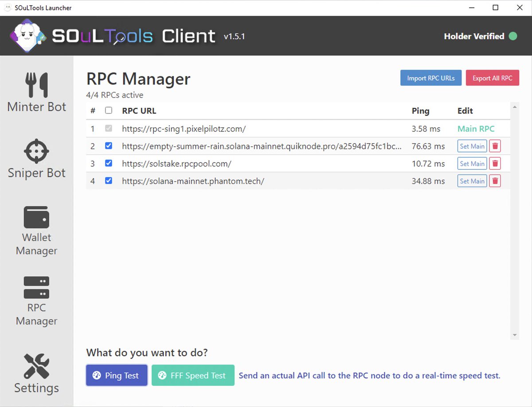
Task: Click the 76.63 ms ping value
Action: pyautogui.click(x=428, y=146)
